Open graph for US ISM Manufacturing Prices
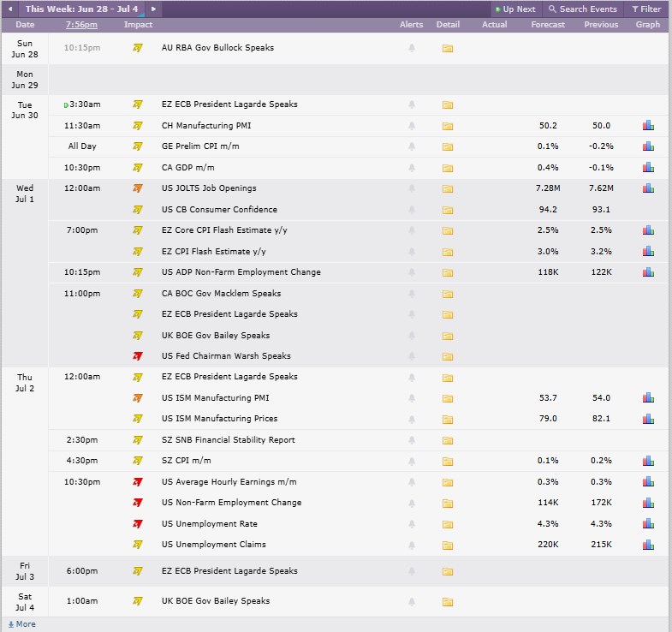Image resolution: width=672 pixels, height=632 pixels. [x=648, y=418]
